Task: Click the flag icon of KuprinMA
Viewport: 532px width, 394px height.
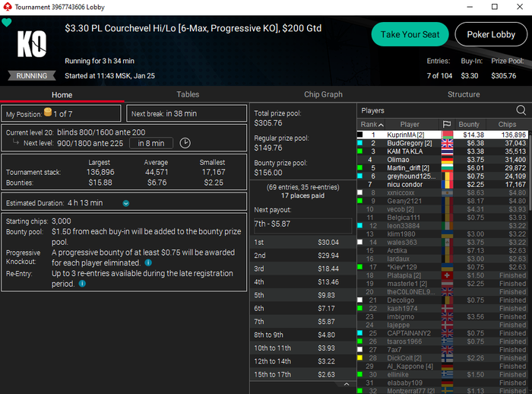Action: click(x=447, y=135)
